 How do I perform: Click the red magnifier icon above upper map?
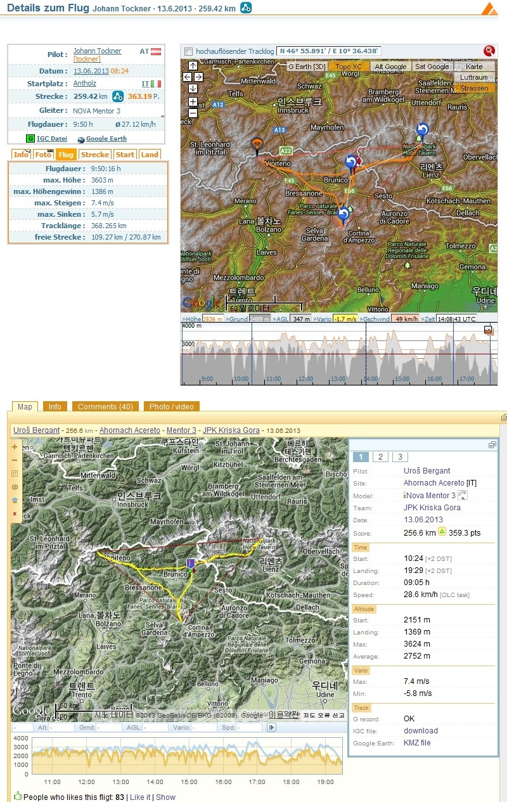[489, 51]
